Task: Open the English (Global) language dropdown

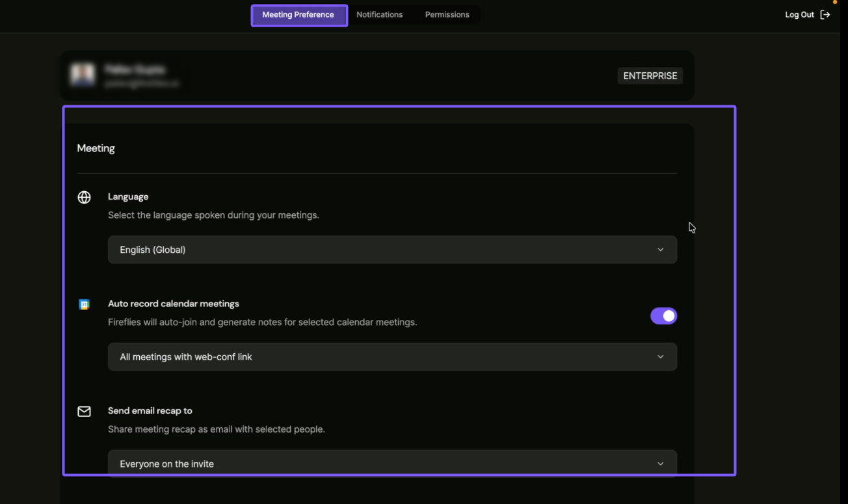Action: [x=391, y=250]
